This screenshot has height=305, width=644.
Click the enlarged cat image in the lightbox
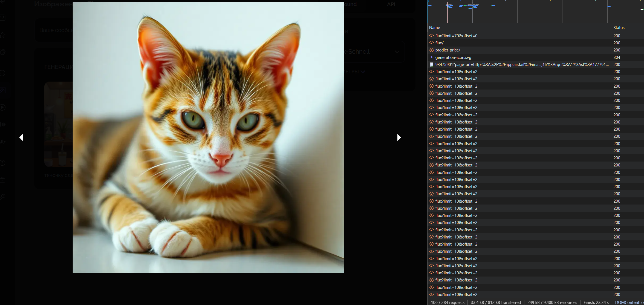208,137
